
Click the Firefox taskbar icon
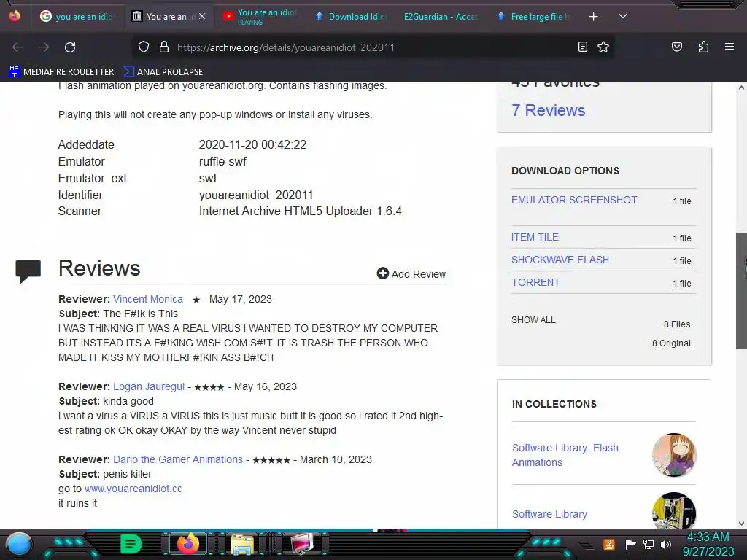187,544
